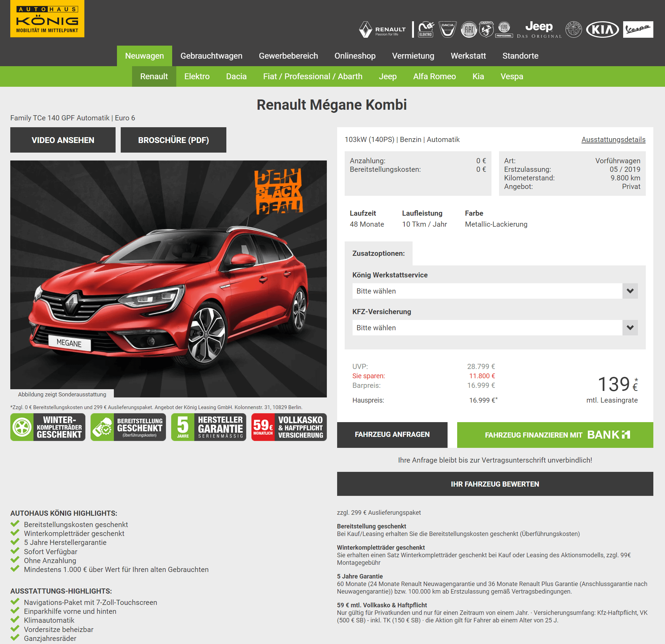Image resolution: width=665 pixels, height=644 pixels.
Task: Open the Onlineshop menu item
Action: [355, 56]
